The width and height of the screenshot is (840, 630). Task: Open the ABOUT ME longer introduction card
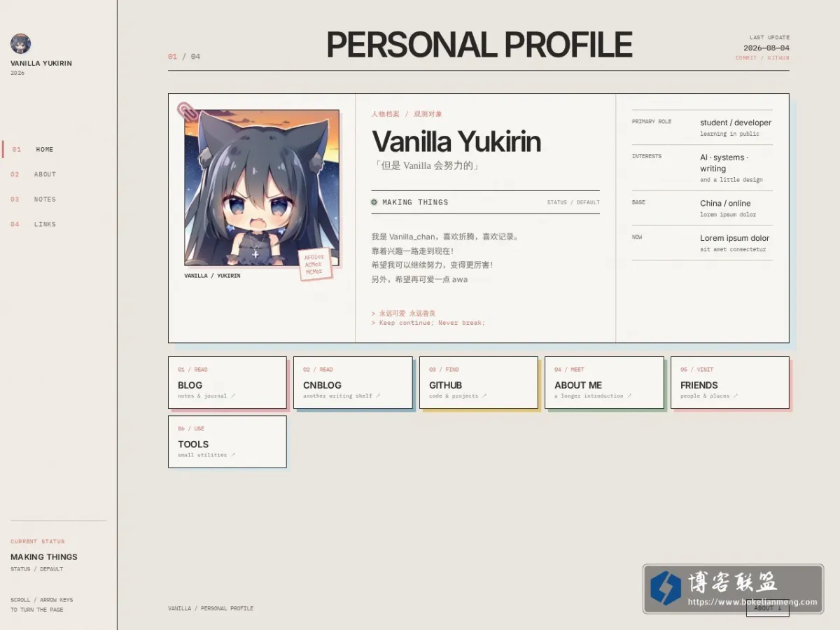[x=604, y=382]
